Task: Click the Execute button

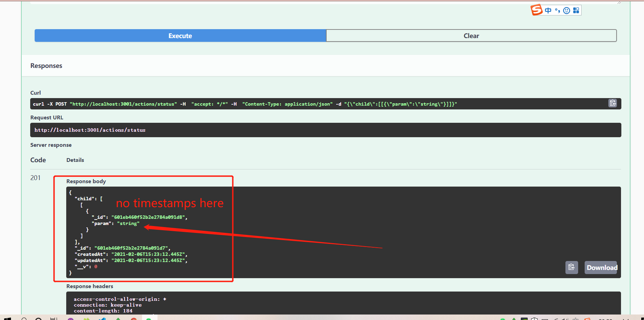Action: (180, 35)
